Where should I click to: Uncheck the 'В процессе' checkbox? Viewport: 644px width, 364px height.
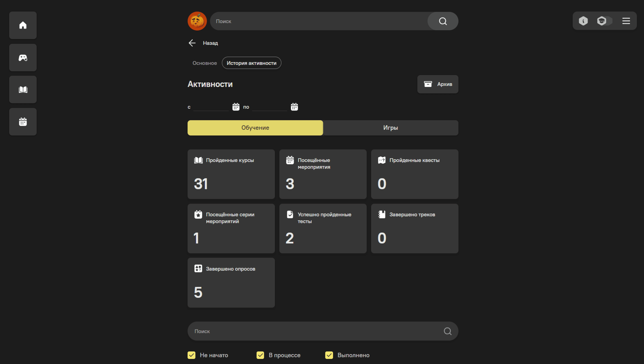pos(260,355)
